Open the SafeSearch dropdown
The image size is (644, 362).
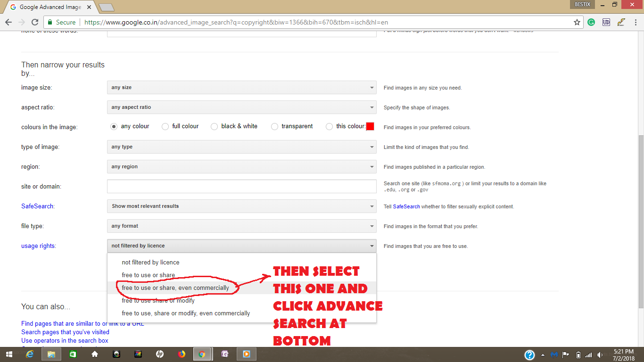pos(242,206)
